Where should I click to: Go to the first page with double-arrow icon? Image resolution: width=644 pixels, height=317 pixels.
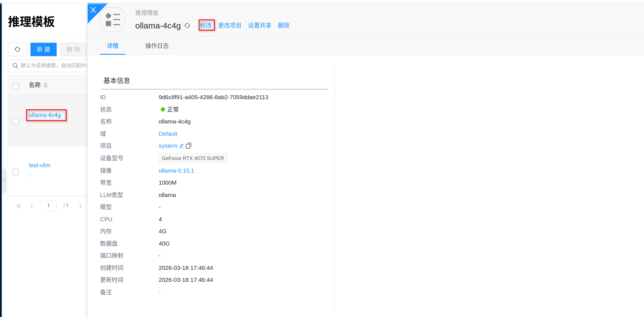(19, 206)
